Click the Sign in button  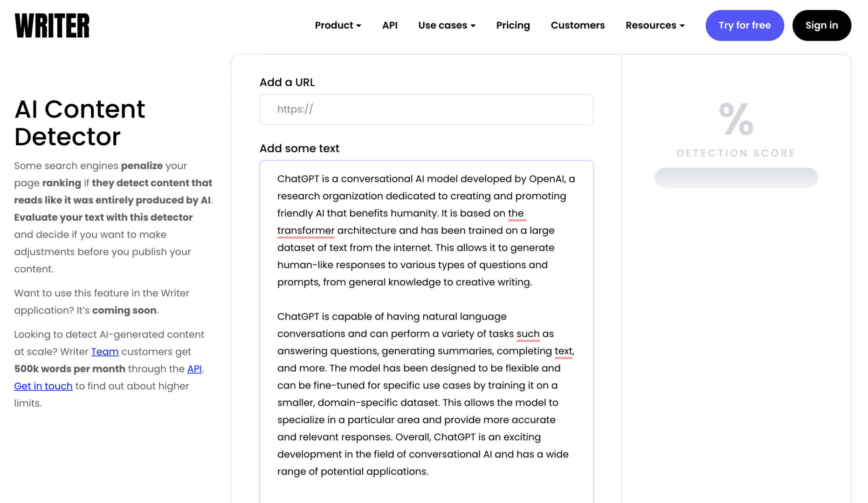(821, 25)
